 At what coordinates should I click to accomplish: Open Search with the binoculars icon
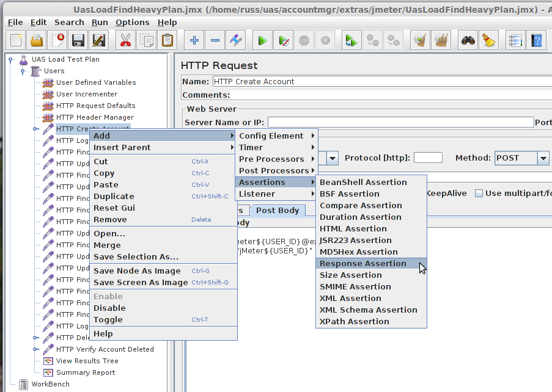coord(468,40)
